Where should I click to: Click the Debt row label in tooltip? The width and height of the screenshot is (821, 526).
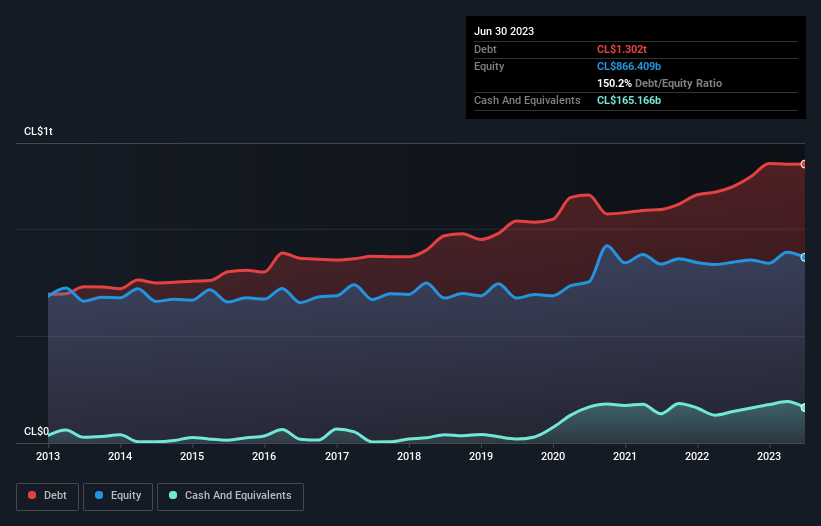(485, 49)
